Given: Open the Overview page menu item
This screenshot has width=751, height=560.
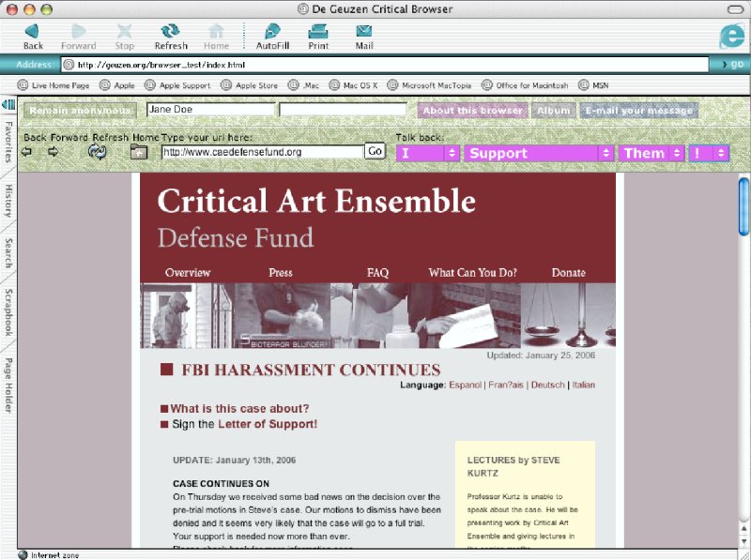Looking at the screenshot, I should [x=188, y=273].
